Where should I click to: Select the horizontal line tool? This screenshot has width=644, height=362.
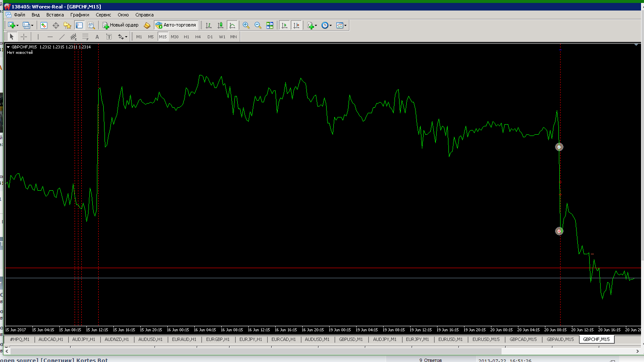[x=50, y=37]
